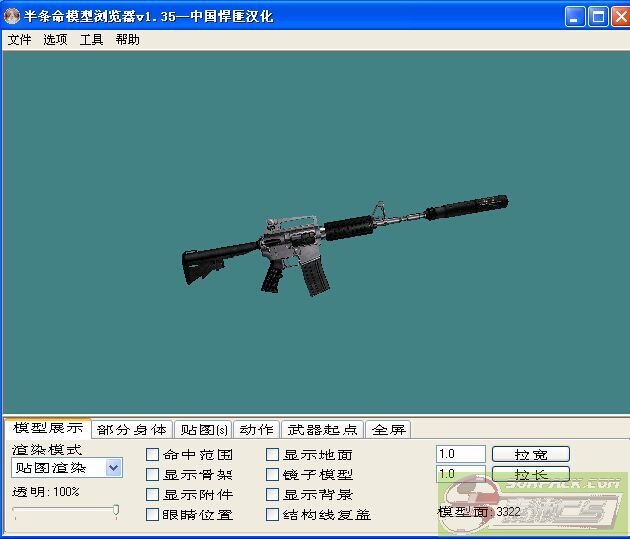This screenshot has width=630, height=539.
Task: Switch to the 部分身体 tab
Action: pyautogui.click(x=132, y=429)
